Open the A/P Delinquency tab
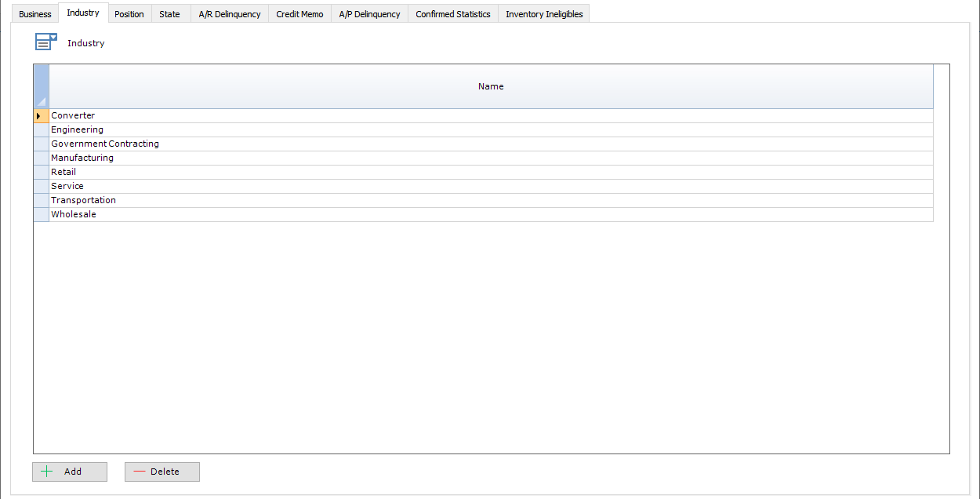Viewport: 980px width, 499px height. coord(369,13)
